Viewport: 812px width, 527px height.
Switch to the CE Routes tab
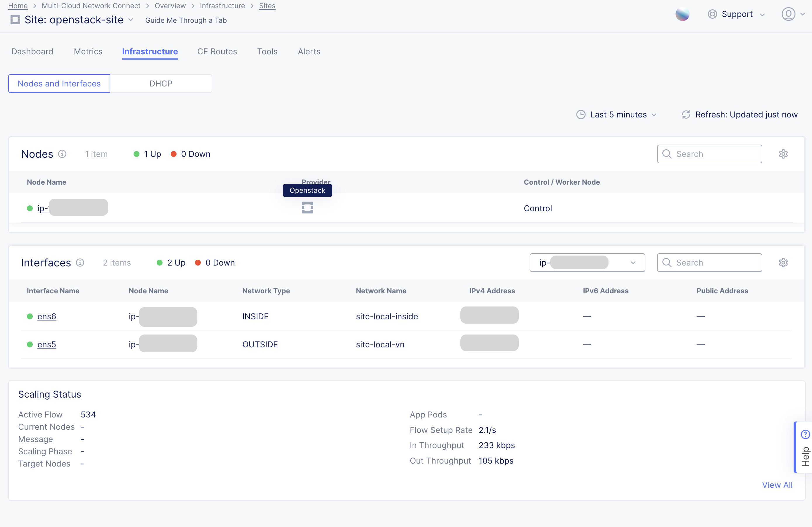coord(217,51)
